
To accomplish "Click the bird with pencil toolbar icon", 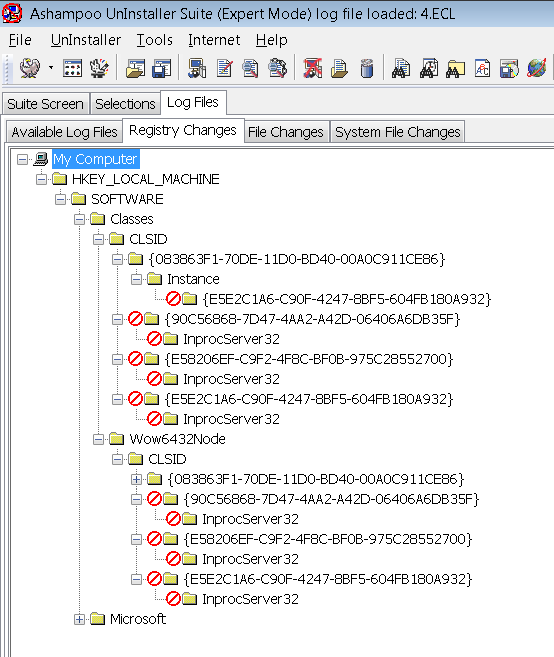I will [99, 68].
